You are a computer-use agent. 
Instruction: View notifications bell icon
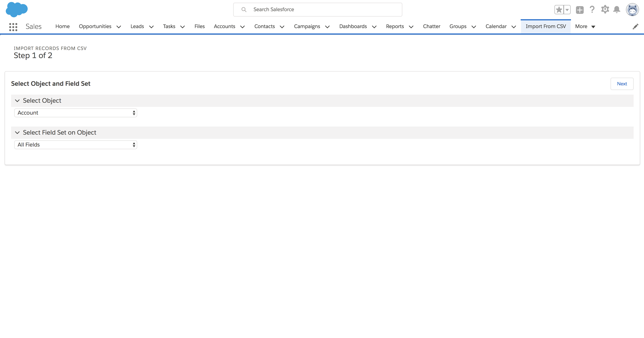pos(617,9)
